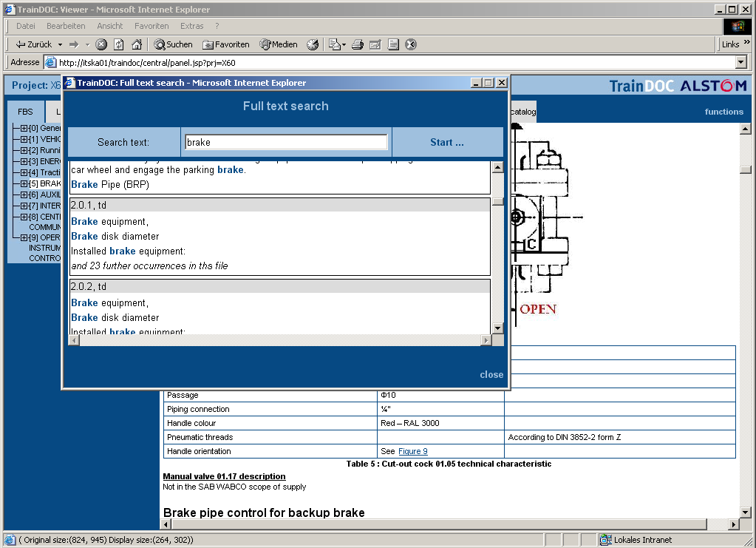Click the Stop loading icon in toolbar

101,44
